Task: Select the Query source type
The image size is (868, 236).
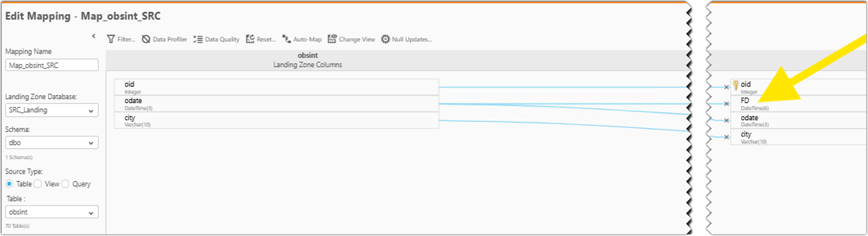Action: click(65, 184)
